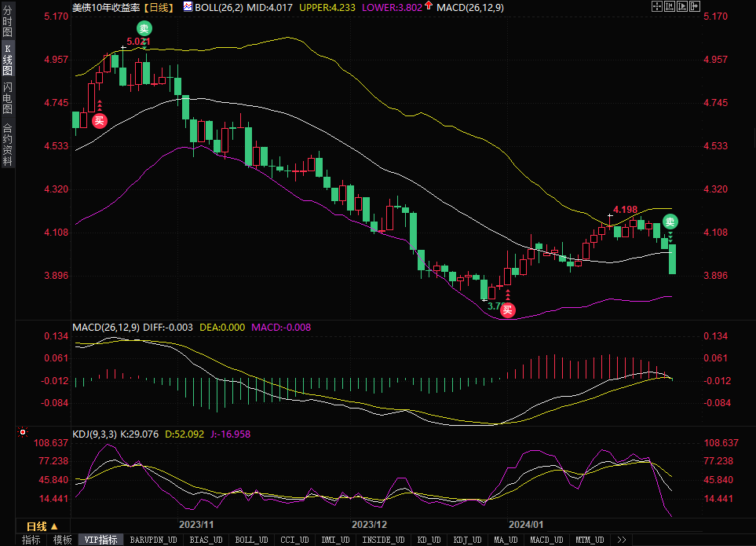The width and height of the screenshot is (756, 546).
Task: Open the 模板 bottom tab
Action: (62, 540)
